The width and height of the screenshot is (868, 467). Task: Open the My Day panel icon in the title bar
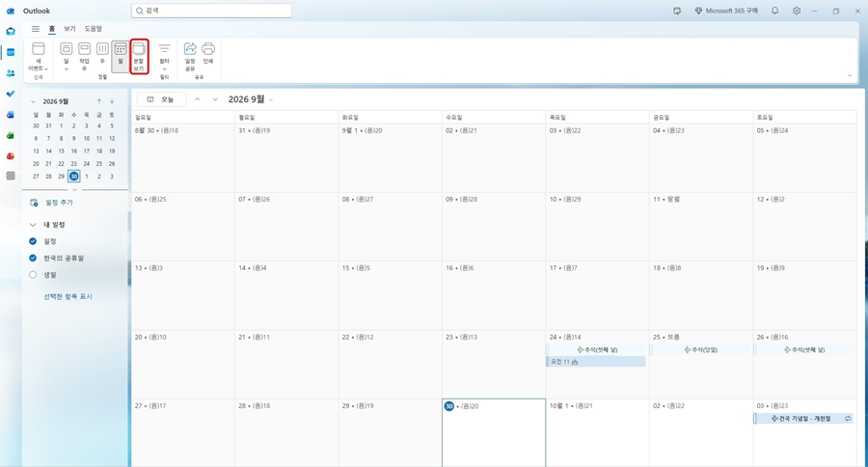click(677, 11)
